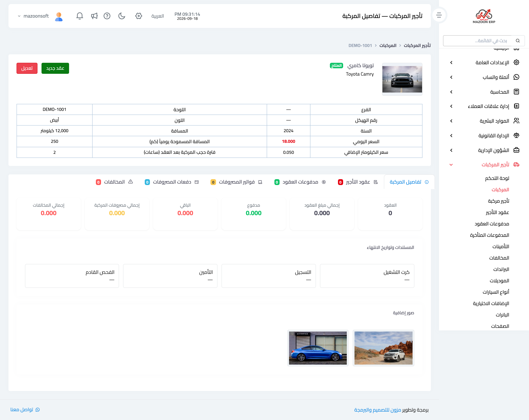Click the green عقد جديد button
Screen dimensions: 529x420
pyautogui.click(x=55, y=68)
